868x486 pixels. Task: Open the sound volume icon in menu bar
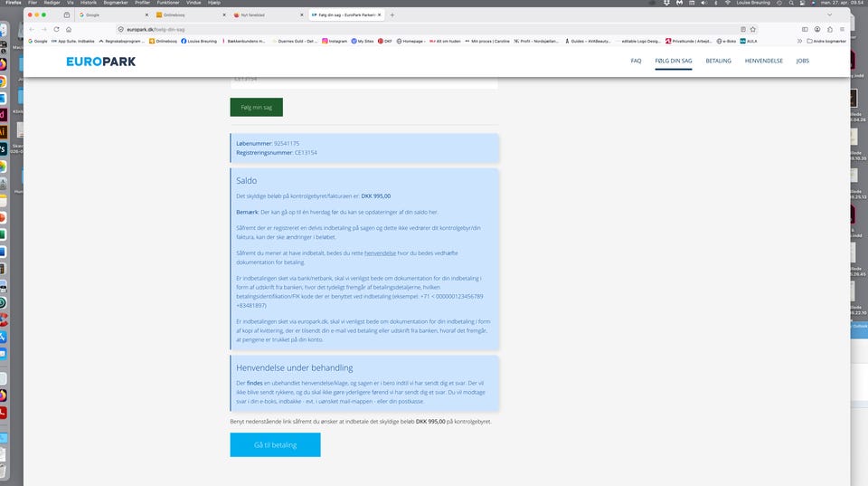tap(703, 3)
